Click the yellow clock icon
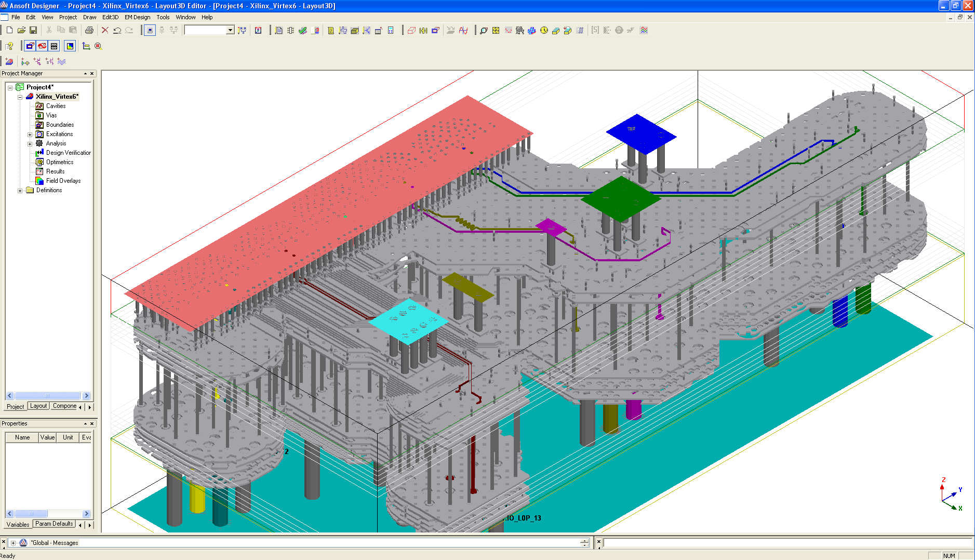The width and height of the screenshot is (975, 560). click(x=544, y=30)
